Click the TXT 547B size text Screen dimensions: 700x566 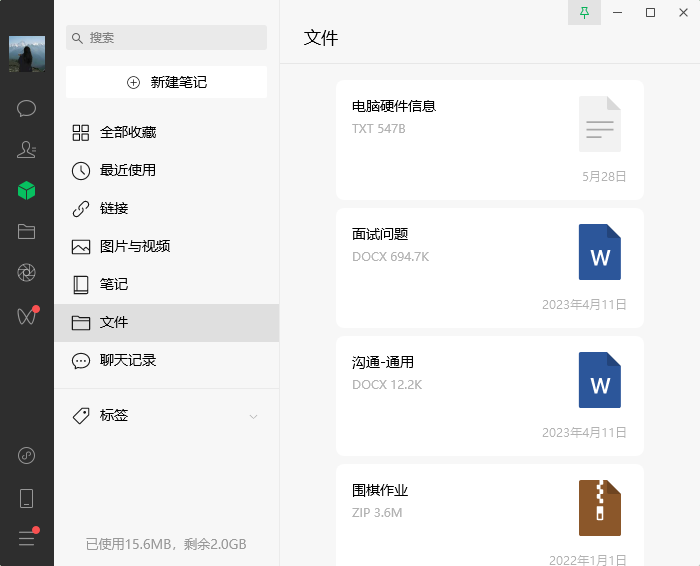pos(379,129)
